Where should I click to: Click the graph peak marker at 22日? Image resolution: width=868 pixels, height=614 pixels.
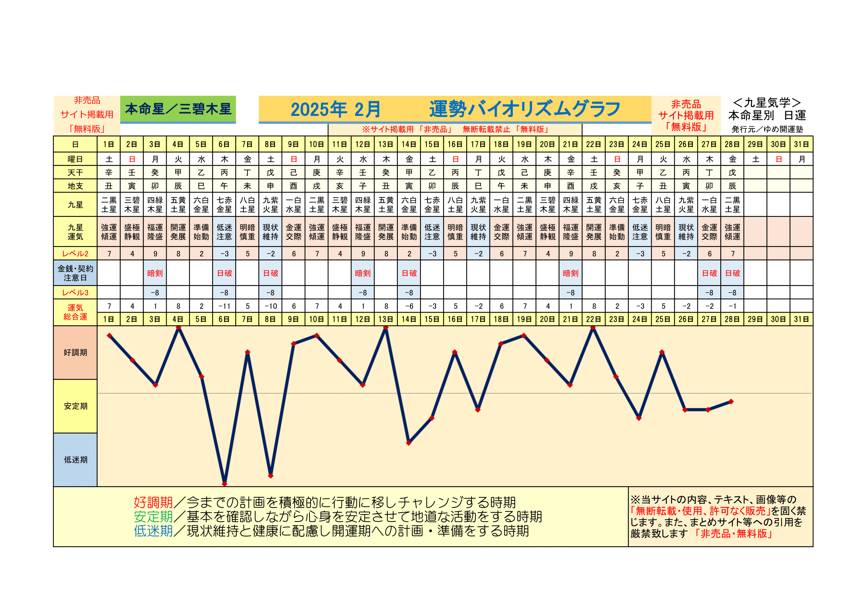(593, 328)
